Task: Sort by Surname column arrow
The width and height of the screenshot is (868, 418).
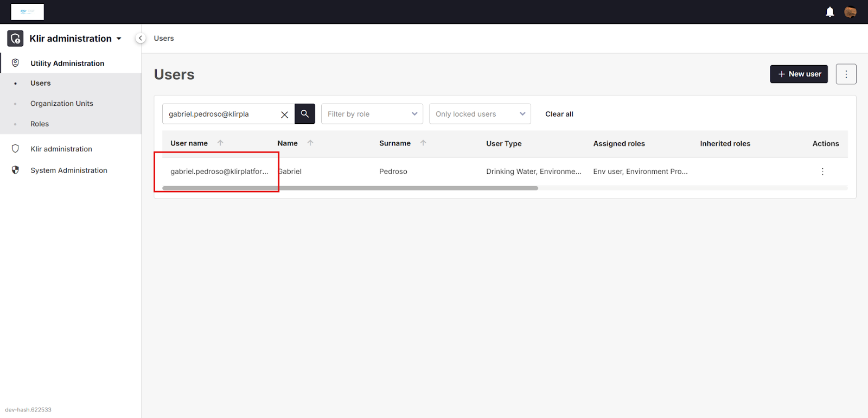Action: click(423, 143)
